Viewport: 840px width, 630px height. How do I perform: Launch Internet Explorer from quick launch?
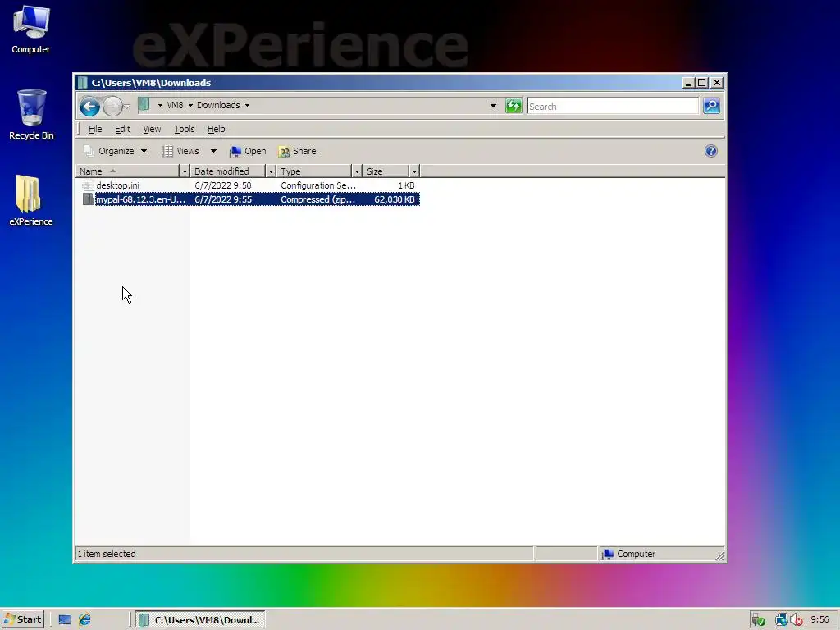coord(84,620)
